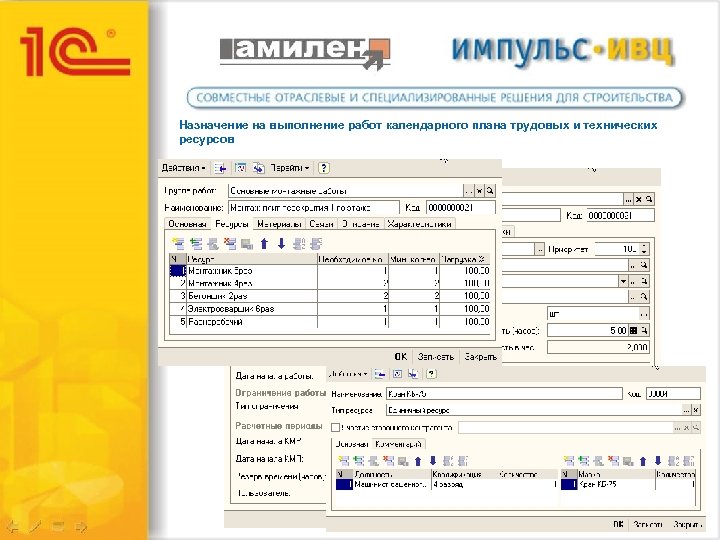Click Закрыть in the Кран КБ-75 window

(x=687, y=524)
